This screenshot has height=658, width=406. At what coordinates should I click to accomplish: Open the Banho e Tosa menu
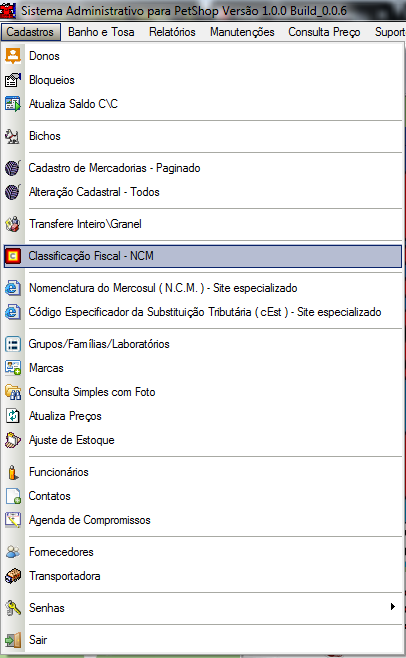tap(101, 32)
